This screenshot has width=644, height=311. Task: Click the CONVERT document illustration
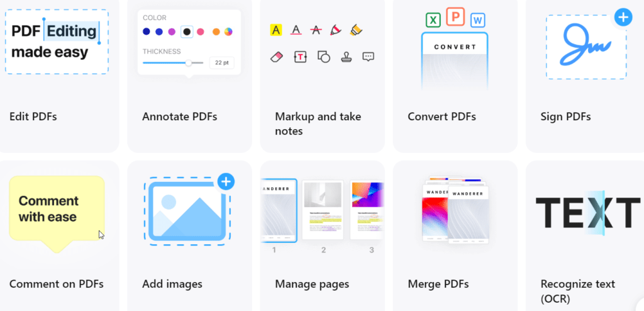455,61
